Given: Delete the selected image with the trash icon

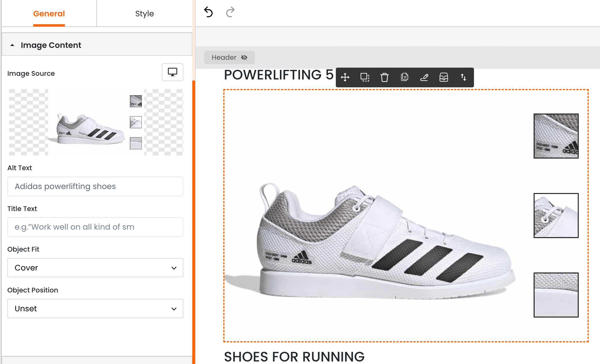Looking at the screenshot, I should [385, 77].
